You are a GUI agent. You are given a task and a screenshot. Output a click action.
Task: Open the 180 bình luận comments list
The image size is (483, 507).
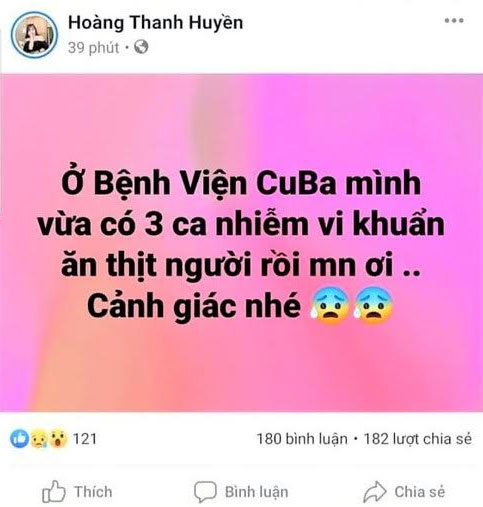(x=302, y=439)
